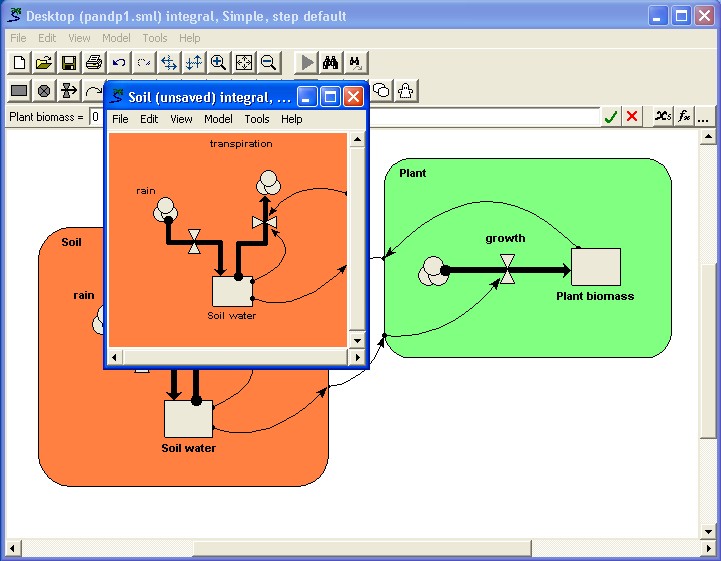Image resolution: width=721 pixels, height=561 pixels.
Task: Accept the equation with green check mark
Action: click(x=610, y=117)
